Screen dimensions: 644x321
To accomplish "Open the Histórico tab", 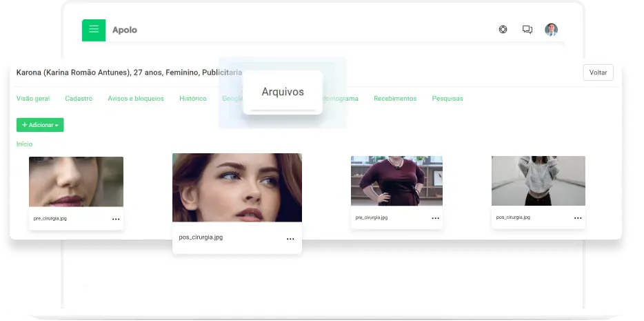I will click(192, 99).
